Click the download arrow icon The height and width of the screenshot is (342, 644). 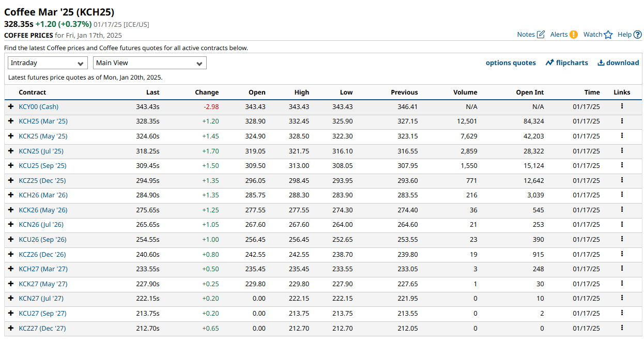tap(601, 63)
